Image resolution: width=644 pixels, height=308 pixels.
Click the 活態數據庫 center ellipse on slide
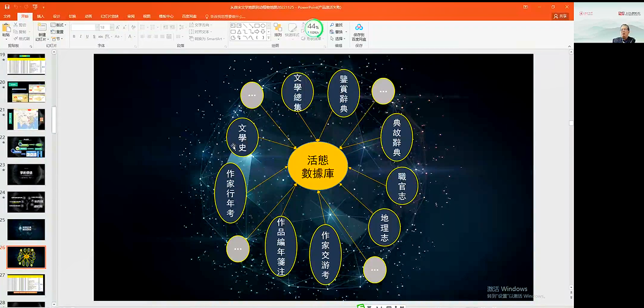pos(317,167)
